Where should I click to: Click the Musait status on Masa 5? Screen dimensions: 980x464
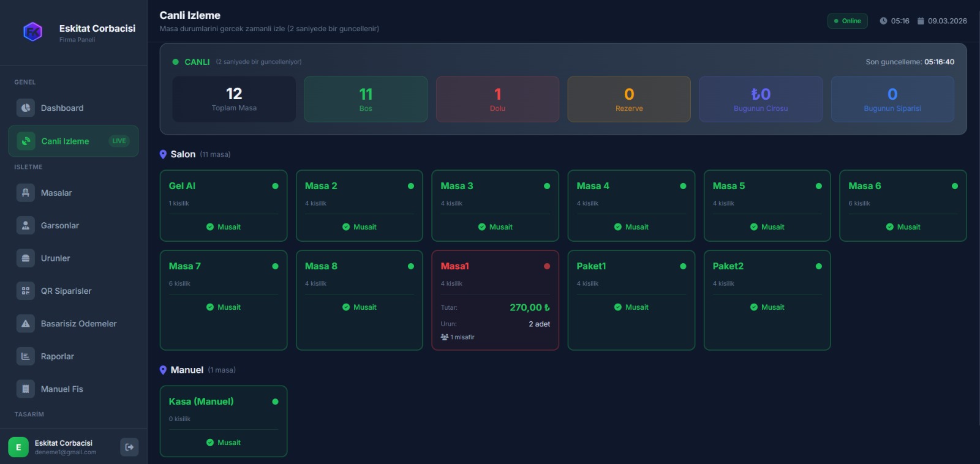[767, 227]
